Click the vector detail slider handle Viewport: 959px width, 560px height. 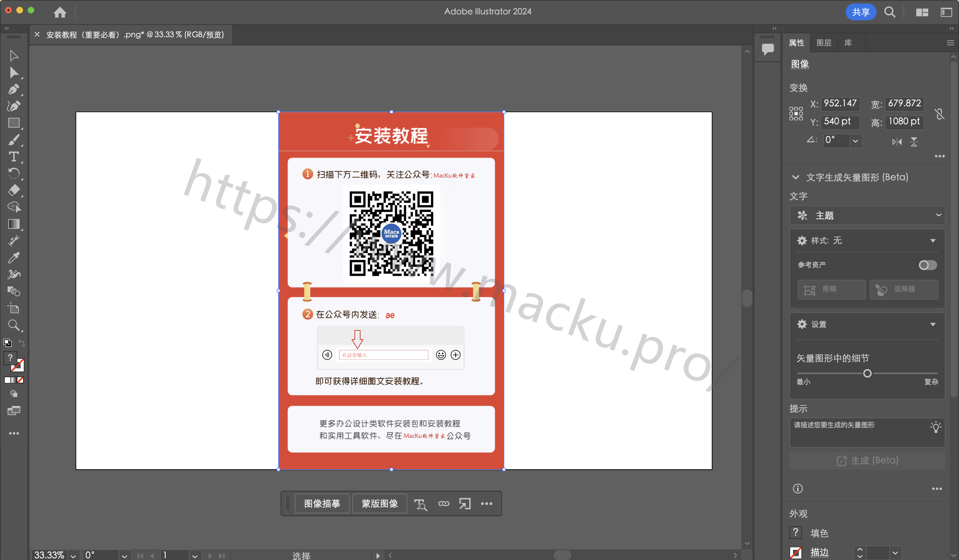coord(867,373)
